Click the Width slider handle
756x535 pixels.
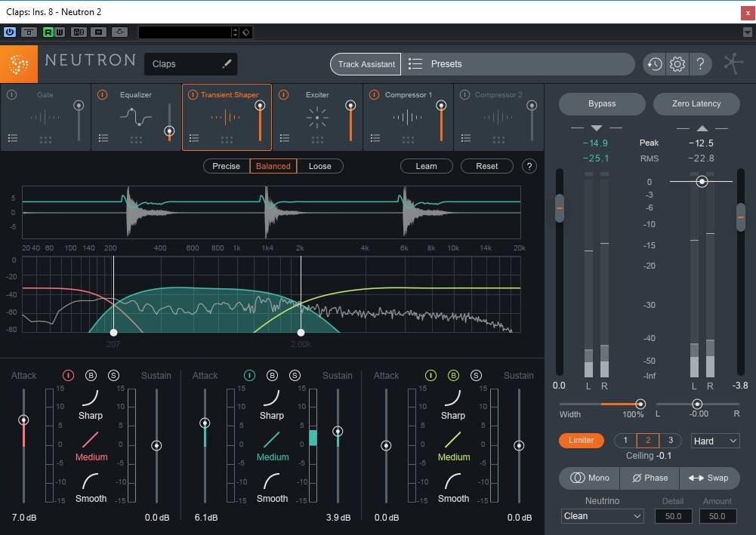coord(640,404)
